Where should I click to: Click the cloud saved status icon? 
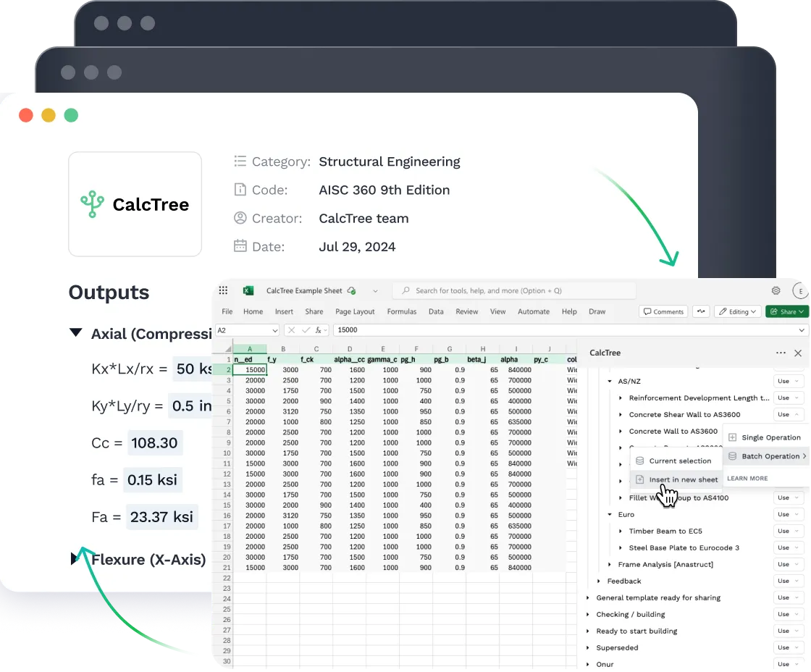(x=352, y=290)
